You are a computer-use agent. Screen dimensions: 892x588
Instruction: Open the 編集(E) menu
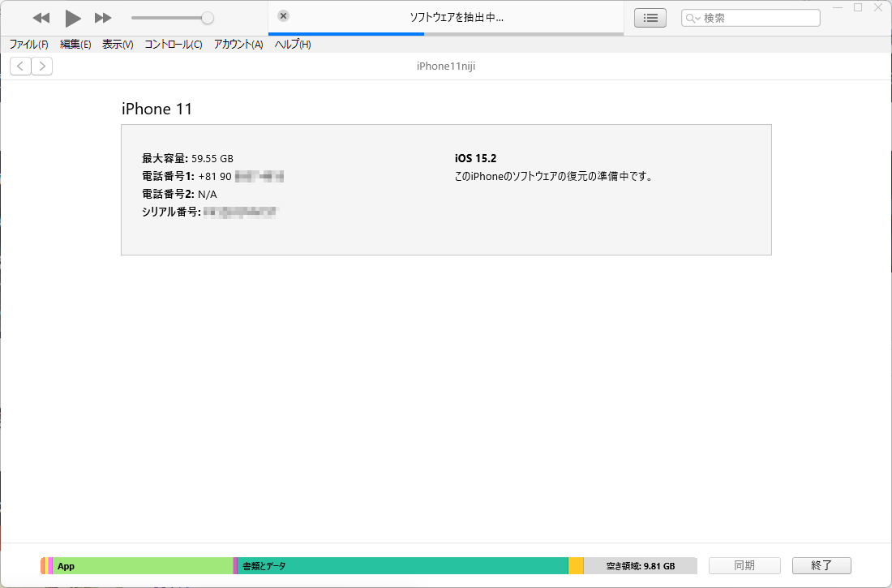[x=75, y=45]
